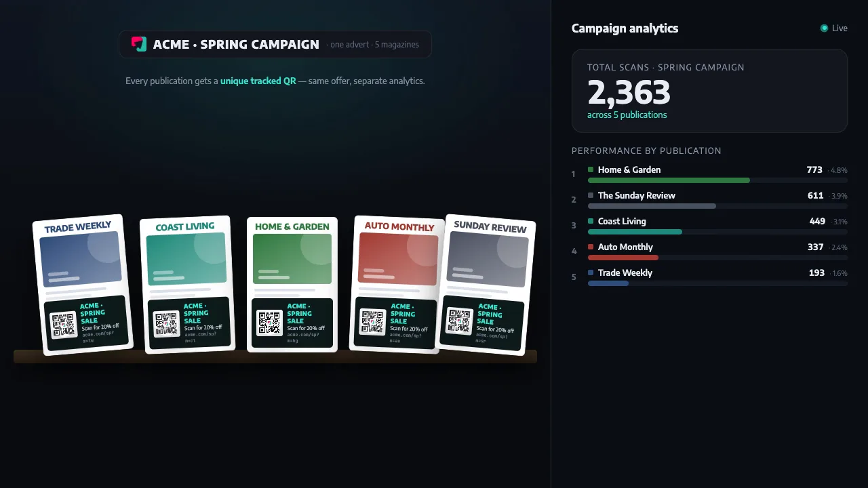Image resolution: width=868 pixels, height=488 pixels.
Task: Click the QR code on Coast Living magazine
Action: point(166,323)
